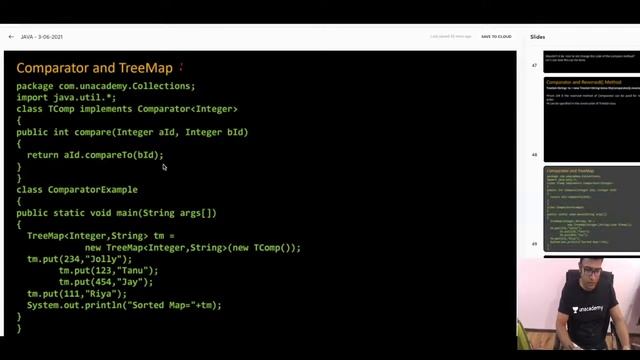This screenshot has height=360, width=640.
Task: Open slide 47 thumbnail
Action: [592, 62]
